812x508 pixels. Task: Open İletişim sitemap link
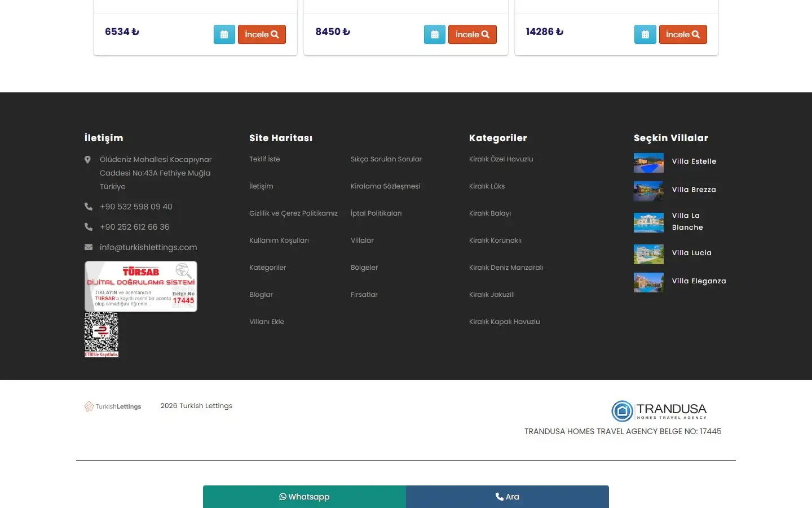pos(261,186)
